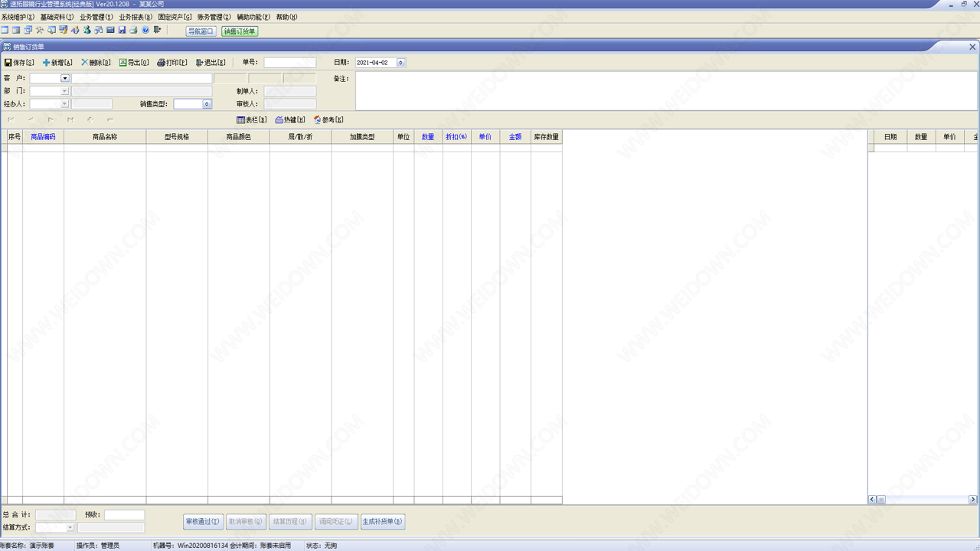Click the 生成补货单 button
980x551 pixels.
(383, 521)
